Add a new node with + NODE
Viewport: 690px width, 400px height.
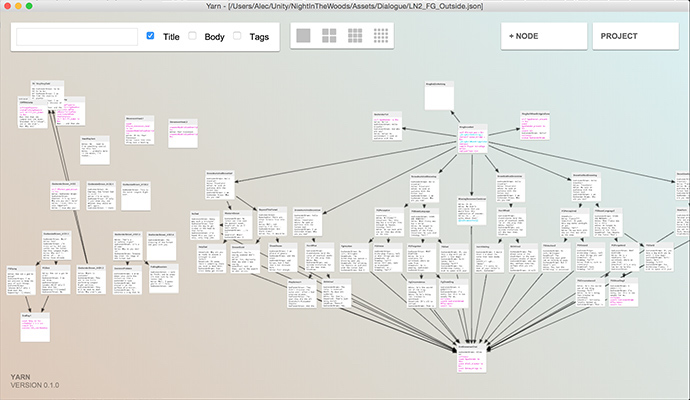[x=544, y=36]
